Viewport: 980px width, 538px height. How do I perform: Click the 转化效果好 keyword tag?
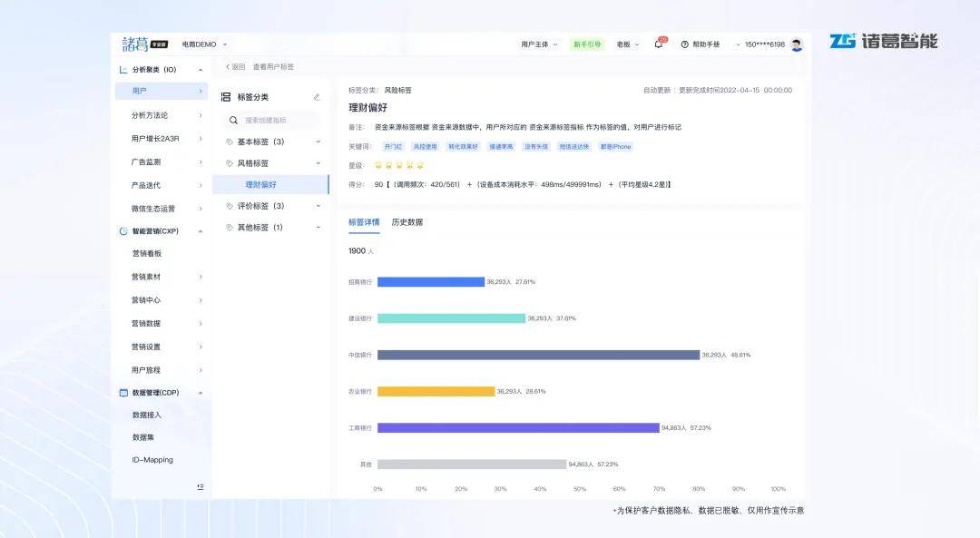pos(463,147)
